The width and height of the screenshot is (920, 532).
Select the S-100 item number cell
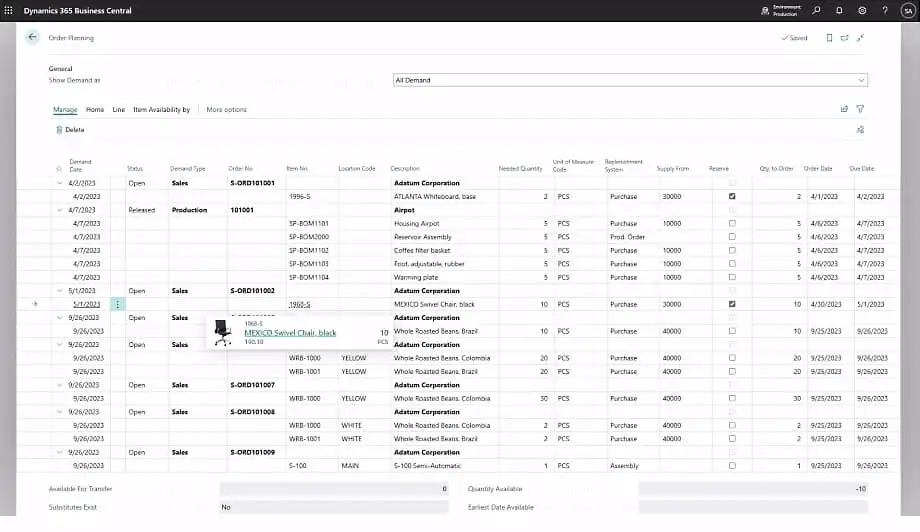coord(297,466)
